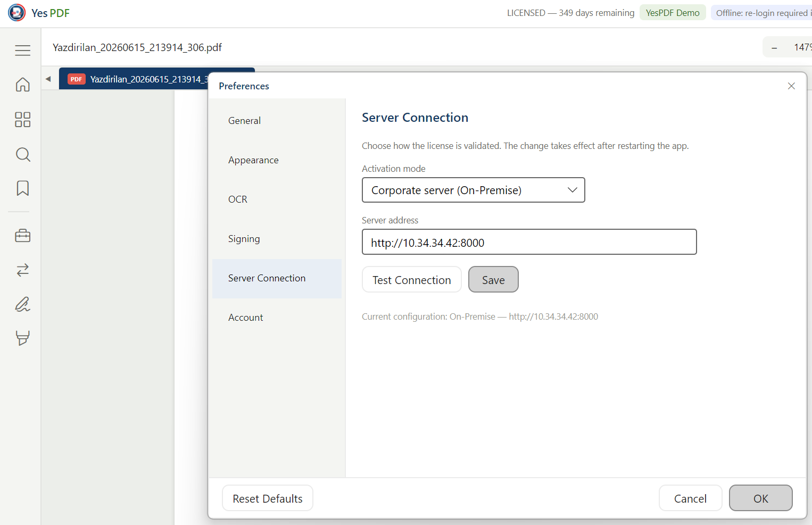The width and height of the screenshot is (812, 525).
Task: Open the thumbnails grid view icon
Action: coord(22,120)
